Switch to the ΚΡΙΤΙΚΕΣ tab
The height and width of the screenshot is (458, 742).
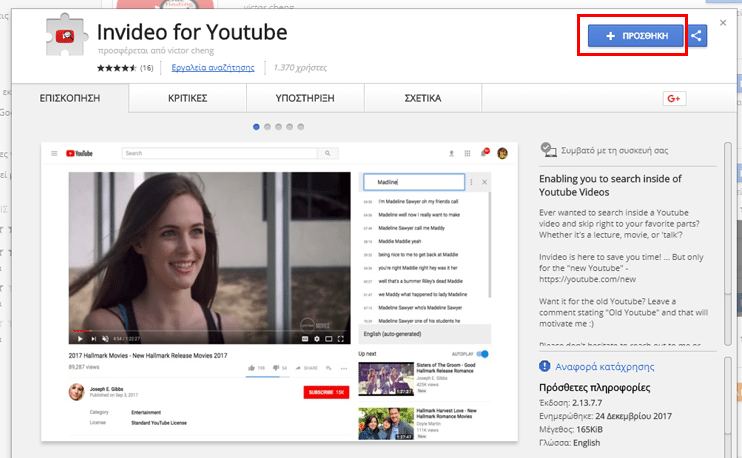tap(187, 98)
